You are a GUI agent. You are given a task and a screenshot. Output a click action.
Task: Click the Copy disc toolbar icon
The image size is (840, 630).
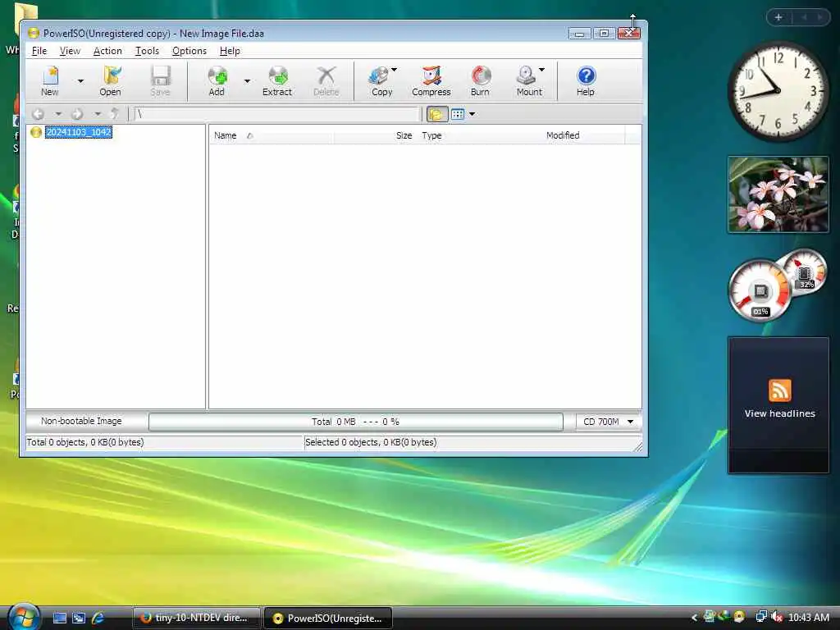pos(381,81)
